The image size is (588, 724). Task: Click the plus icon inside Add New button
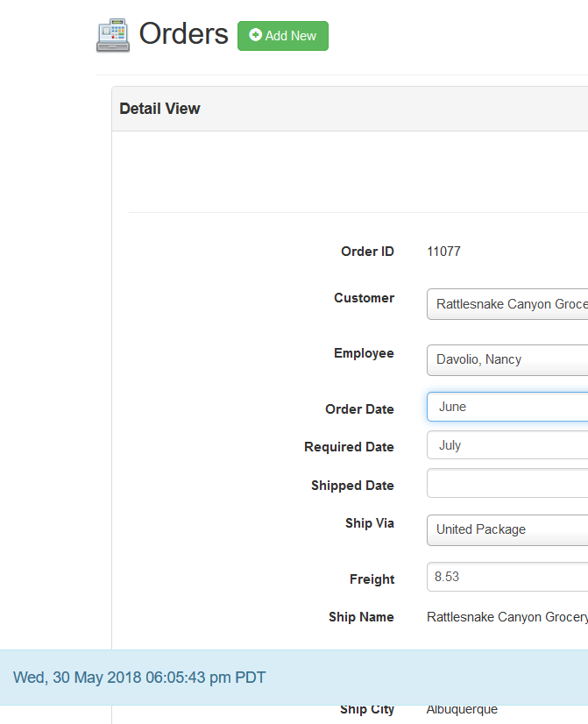(x=254, y=37)
